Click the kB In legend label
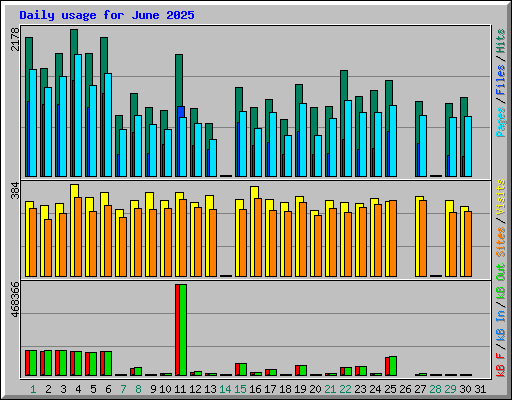The width and height of the screenshot is (512, 400). click(501, 325)
